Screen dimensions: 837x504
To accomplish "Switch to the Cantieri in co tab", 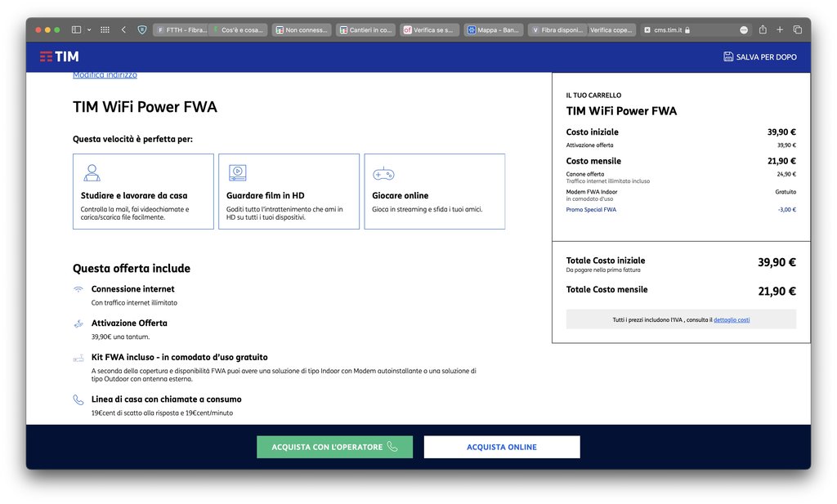I will [365, 30].
